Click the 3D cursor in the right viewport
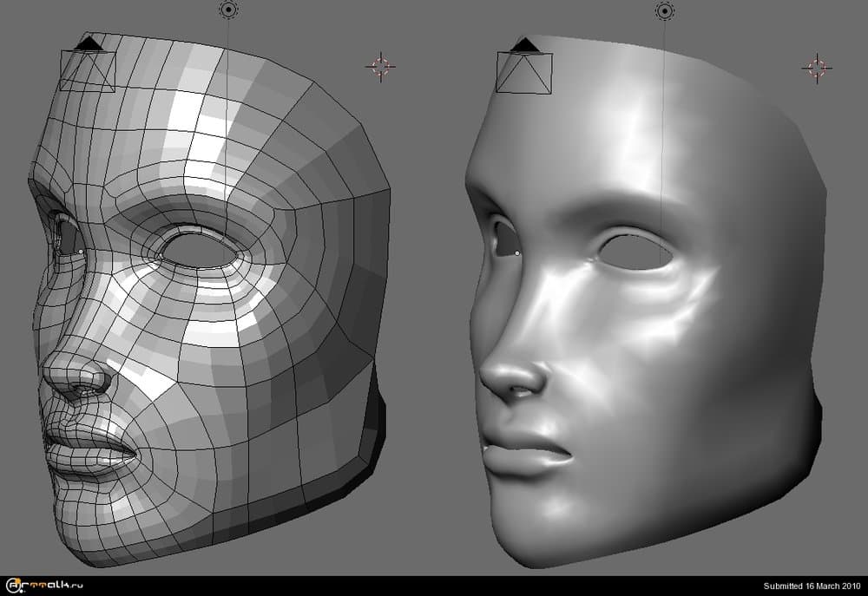The width and height of the screenshot is (868, 596). click(x=816, y=67)
